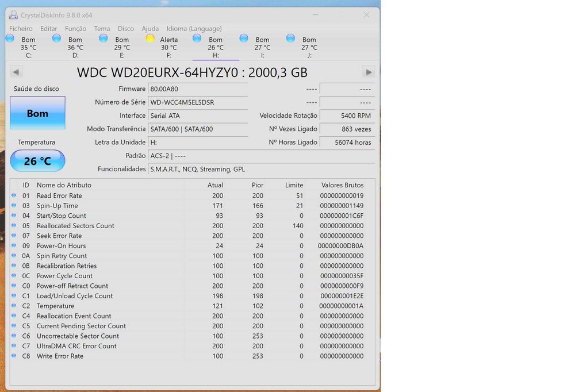Select drive J: status orb
575x392 pixels.
pos(290,38)
